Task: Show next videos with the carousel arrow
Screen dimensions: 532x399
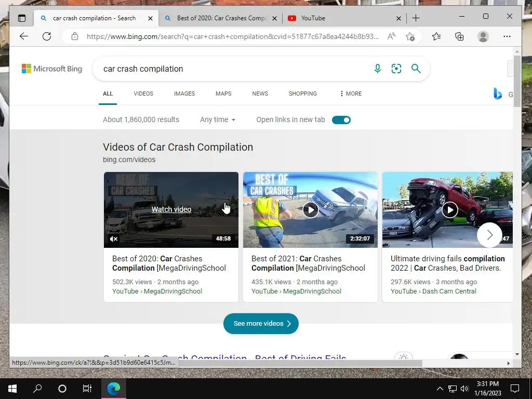Action: (489, 235)
